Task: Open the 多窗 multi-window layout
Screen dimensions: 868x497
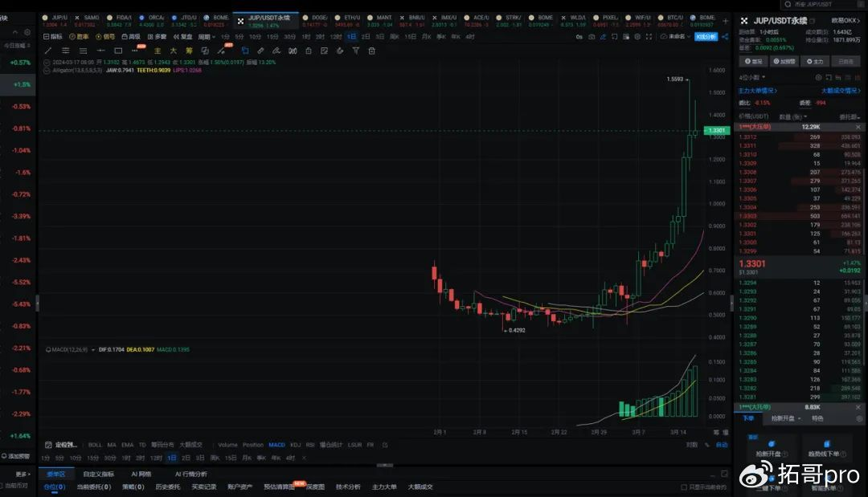Action: (157, 37)
